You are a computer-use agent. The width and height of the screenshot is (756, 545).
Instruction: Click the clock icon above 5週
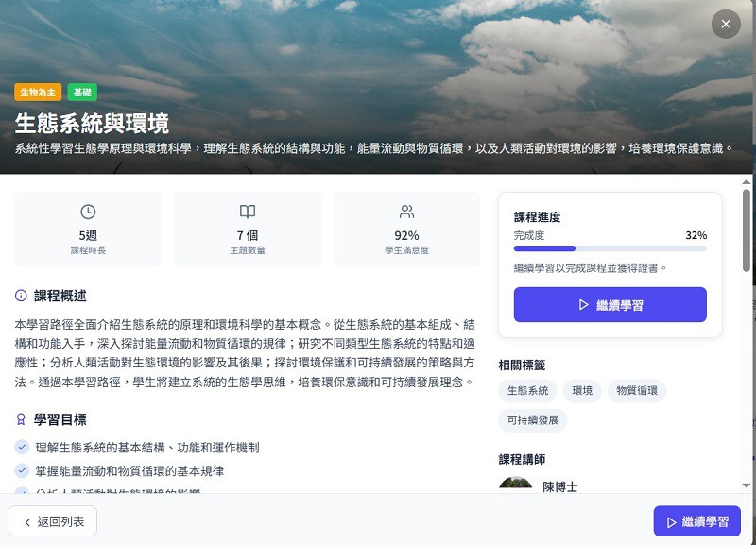88,212
